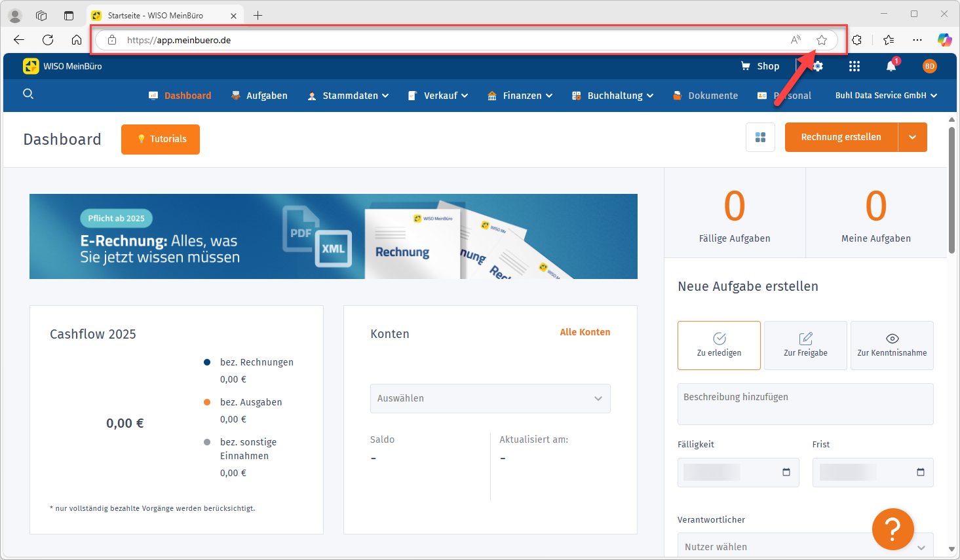Open the orange help question mark
960x560 pixels.
tap(893, 529)
